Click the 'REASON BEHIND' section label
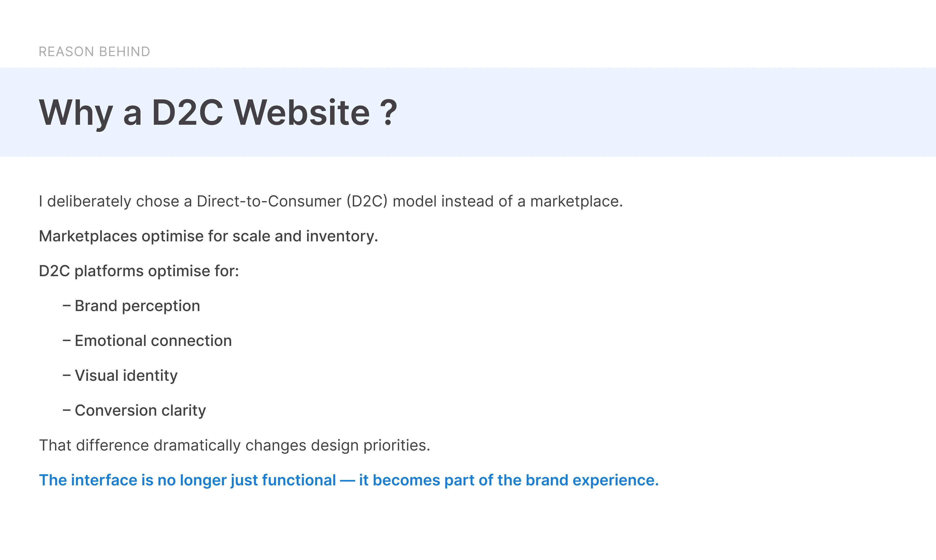Viewport: 936px width, 560px height. pyautogui.click(x=94, y=52)
